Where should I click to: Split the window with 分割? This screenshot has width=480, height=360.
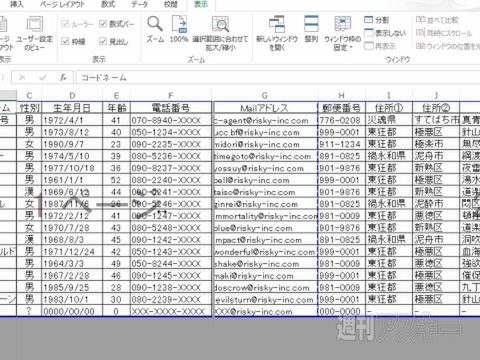377,20
